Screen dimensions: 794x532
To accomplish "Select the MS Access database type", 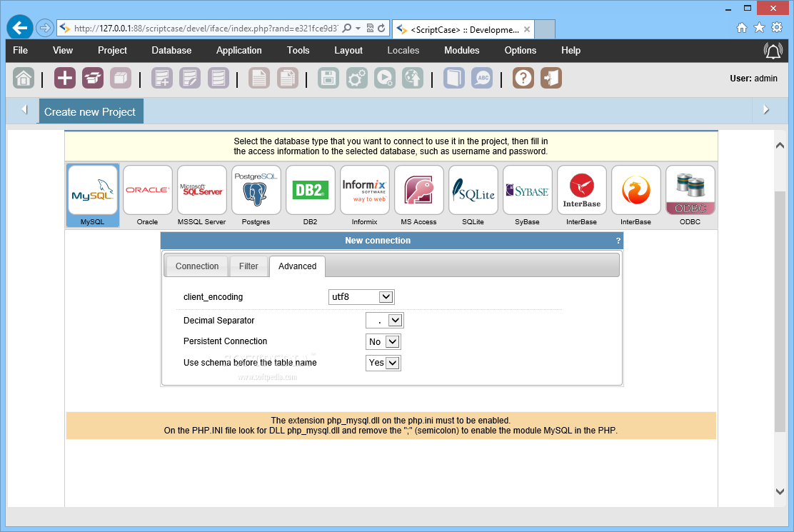I will coord(418,196).
